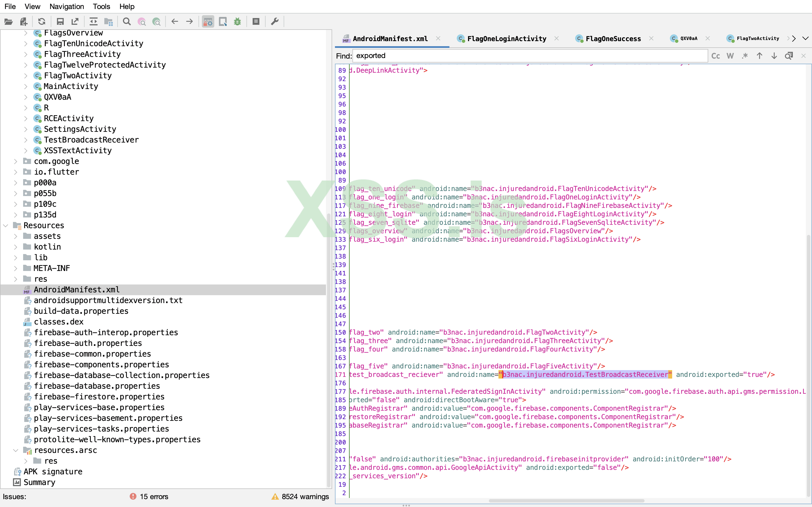Click the horizontal scrollbar in code view
The height and width of the screenshot is (507, 812).
point(566,501)
